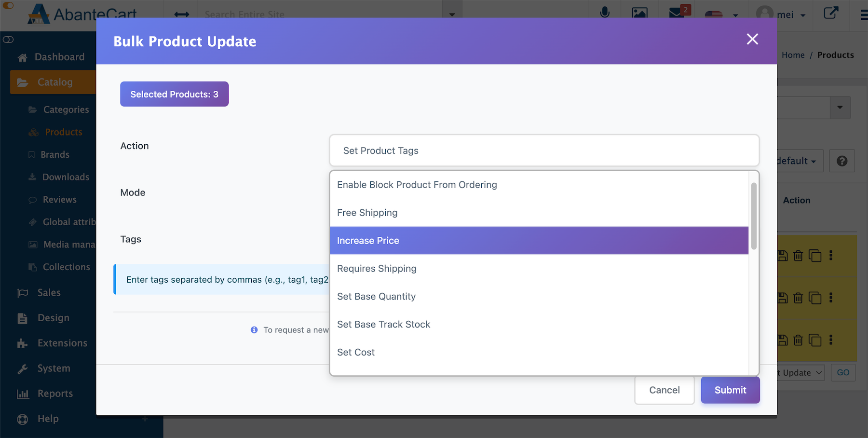
Task: Click the open storefront external link icon
Action: click(830, 13)
